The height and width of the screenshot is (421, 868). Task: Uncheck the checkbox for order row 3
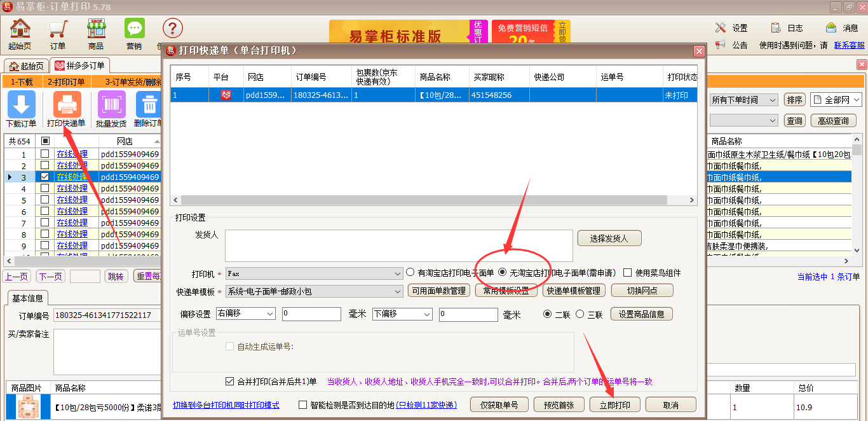pos(44,177)
